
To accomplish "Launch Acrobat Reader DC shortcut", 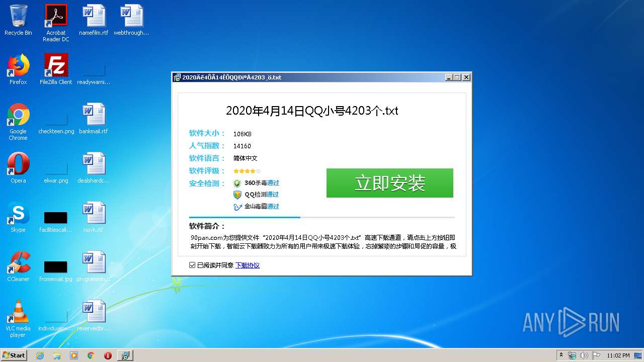I will point(56,23).
